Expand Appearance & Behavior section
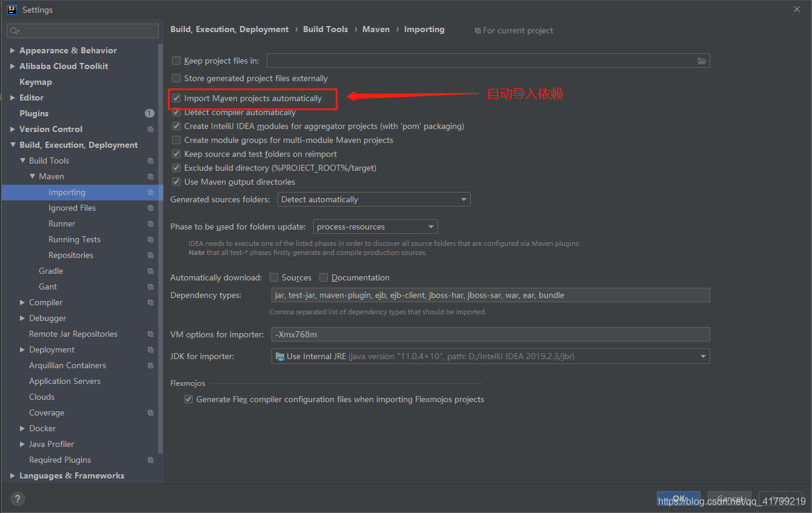 point(13,50)
